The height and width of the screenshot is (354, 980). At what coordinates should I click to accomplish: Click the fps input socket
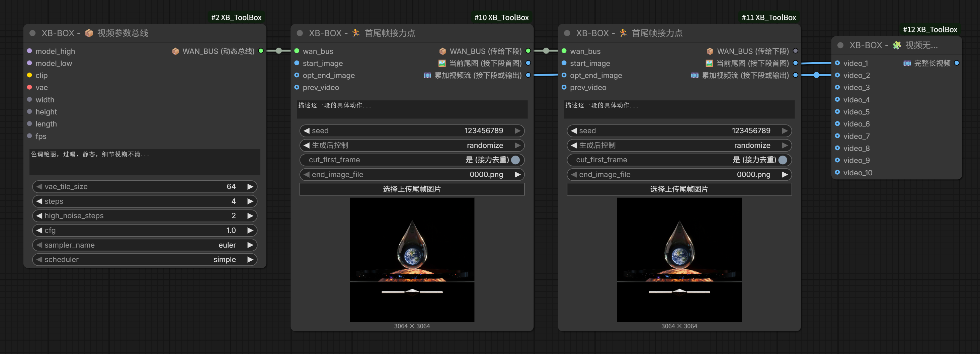[x=29, y=136]
